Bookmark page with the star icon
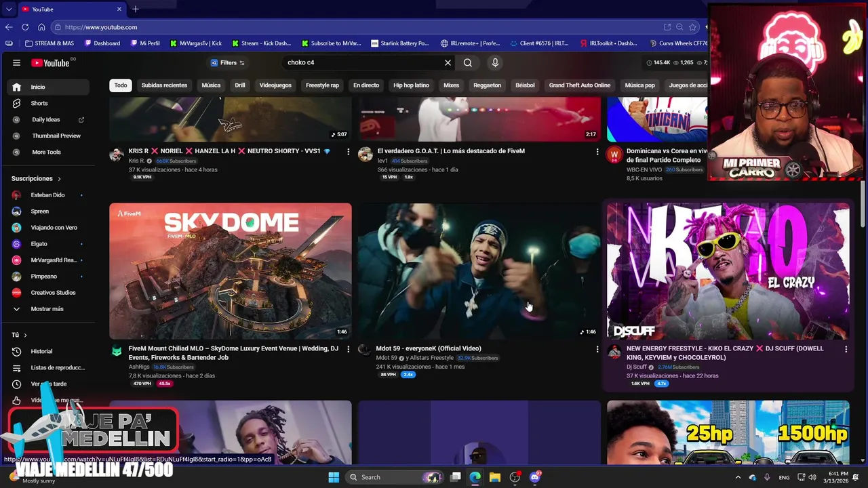This screenshot has width=868, height=488. [692, 27]
